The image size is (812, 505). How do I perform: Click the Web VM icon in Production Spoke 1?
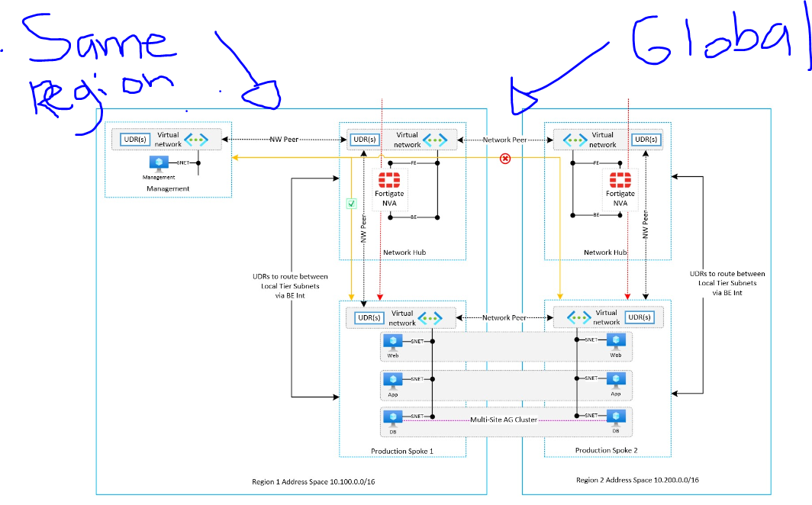pos(392,344)
